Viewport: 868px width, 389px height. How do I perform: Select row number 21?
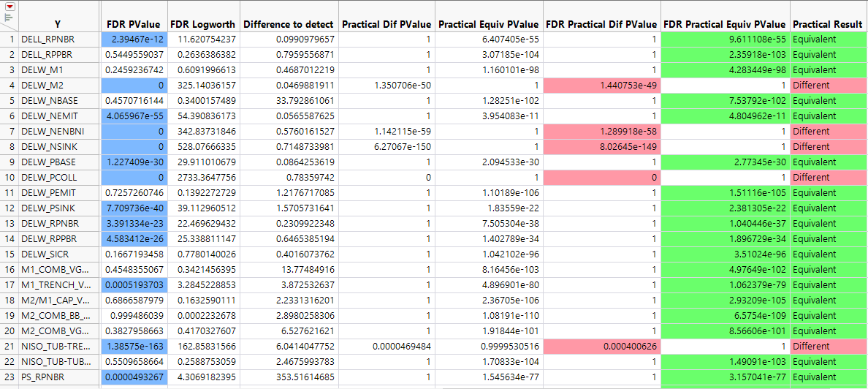coord(9,347)
